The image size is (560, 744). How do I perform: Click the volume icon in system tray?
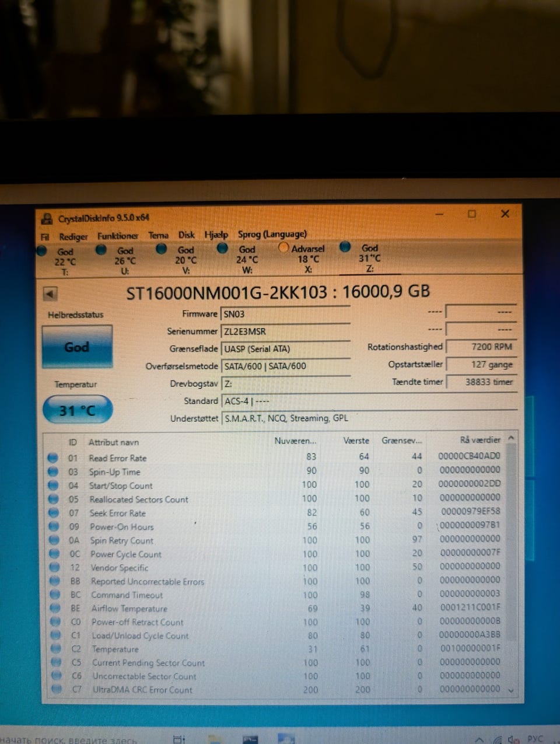click(513, 739)
